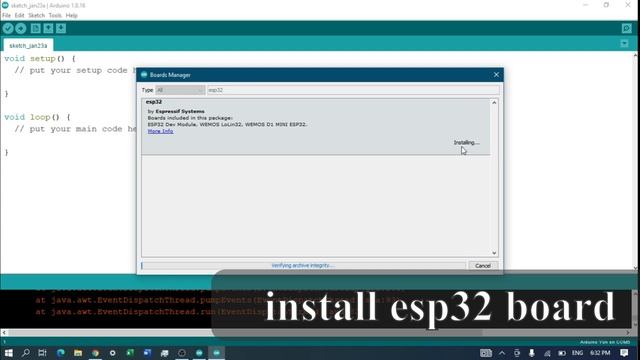Click the Espressif Systems author text

click(x=180, y=111)
